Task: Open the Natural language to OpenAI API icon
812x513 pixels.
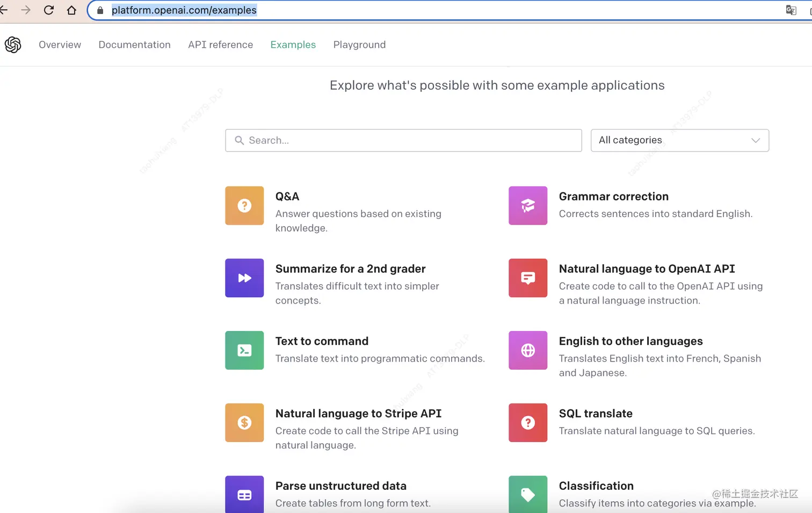Action: [528, 278]
